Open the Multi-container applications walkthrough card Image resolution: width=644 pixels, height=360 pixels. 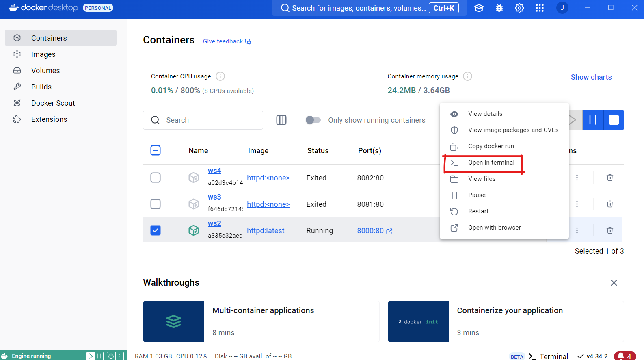coord(261,321)
